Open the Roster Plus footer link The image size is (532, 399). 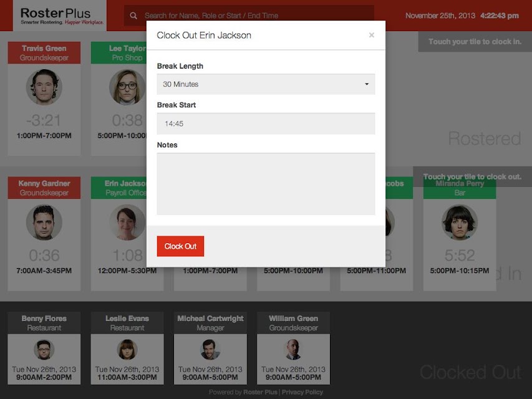click(260, 392)
